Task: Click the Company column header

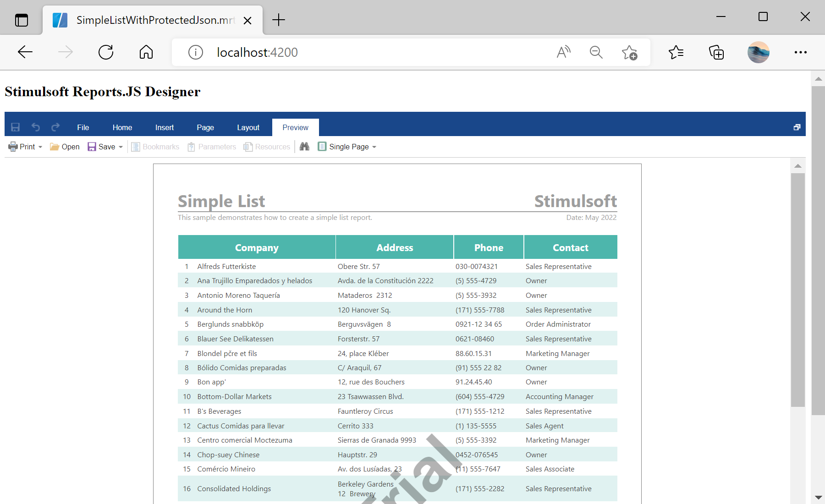Action: [257, 247]
